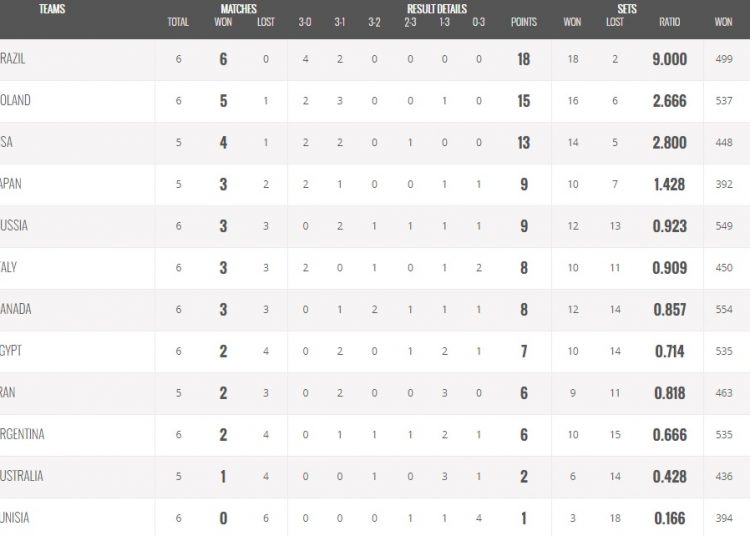Select the Tunisia team entry
The width and height of the screenshot is (750, 536).
point(17,518)
